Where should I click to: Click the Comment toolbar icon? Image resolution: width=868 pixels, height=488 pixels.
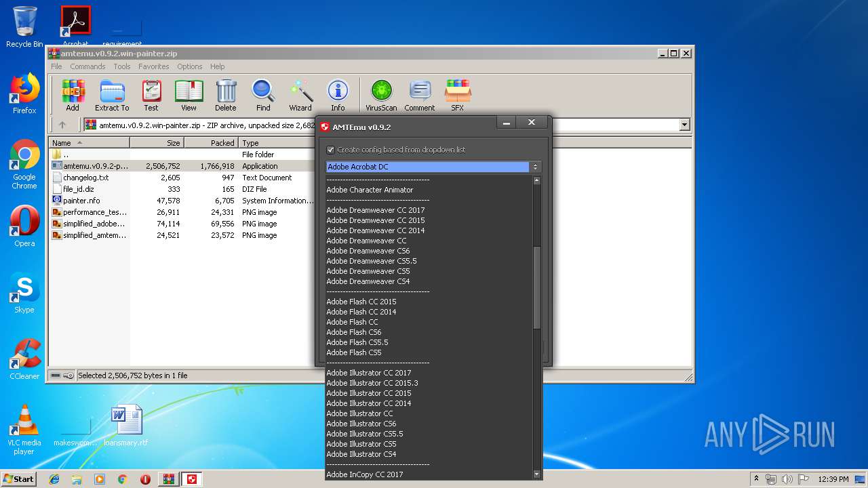420,95
